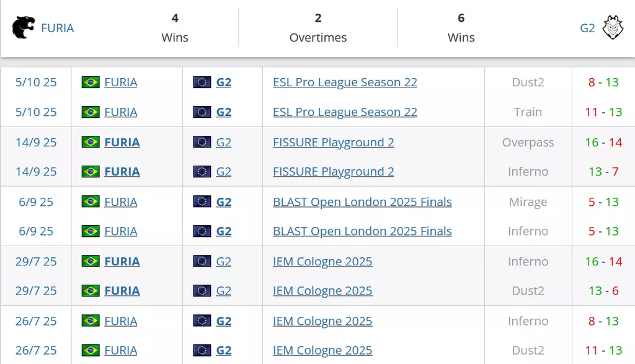This screenshot has width=635, height=364.
Task: Click bold FURIA in Overpass 16-14 row
Action: 122,142
